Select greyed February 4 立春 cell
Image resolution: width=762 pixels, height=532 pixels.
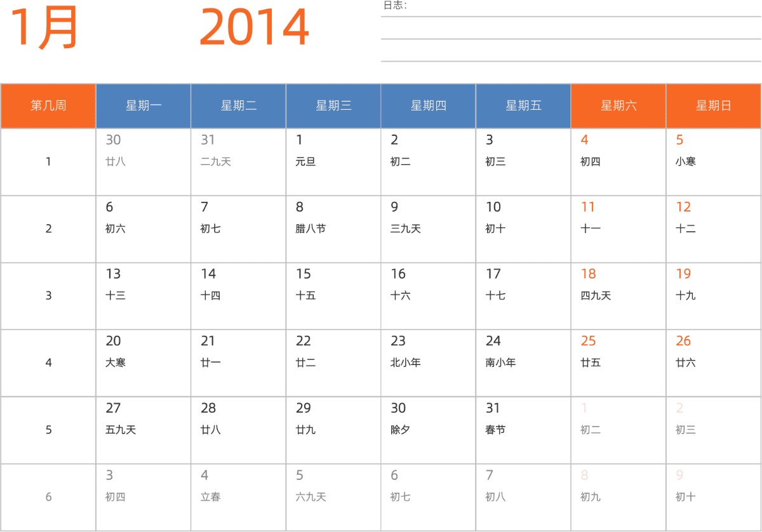pyautogui.click(x=239, y=497)
